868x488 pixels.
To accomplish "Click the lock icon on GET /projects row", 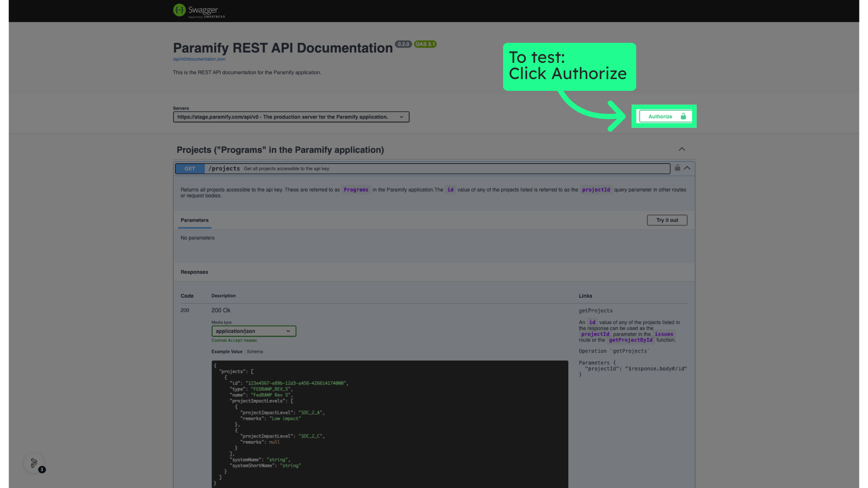I will 677,168.
